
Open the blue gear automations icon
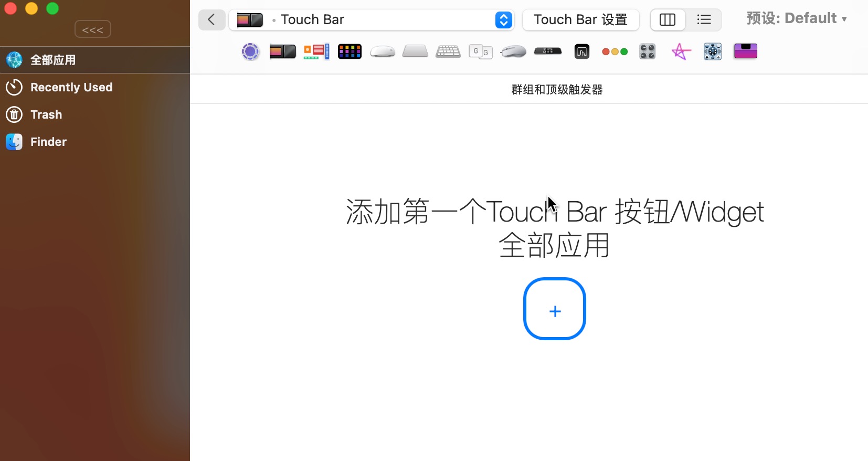tap(713, 51)
